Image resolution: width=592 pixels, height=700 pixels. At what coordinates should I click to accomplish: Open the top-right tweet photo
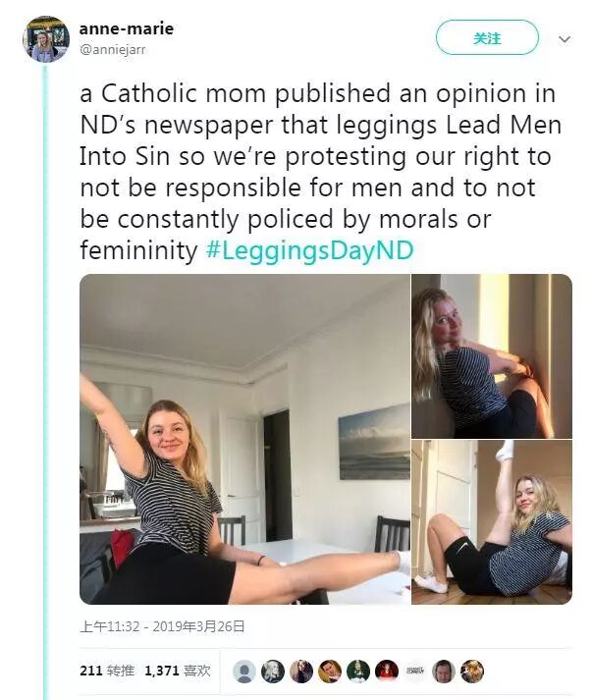492,356
